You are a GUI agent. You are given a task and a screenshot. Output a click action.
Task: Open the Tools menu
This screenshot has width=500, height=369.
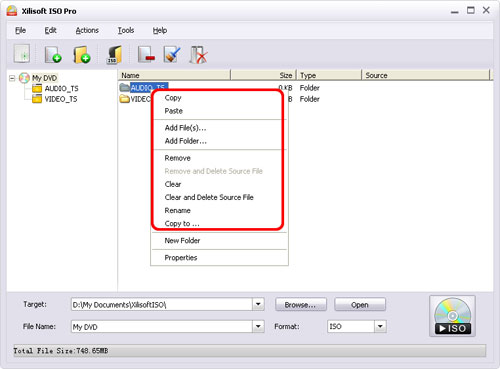[126, 30]
